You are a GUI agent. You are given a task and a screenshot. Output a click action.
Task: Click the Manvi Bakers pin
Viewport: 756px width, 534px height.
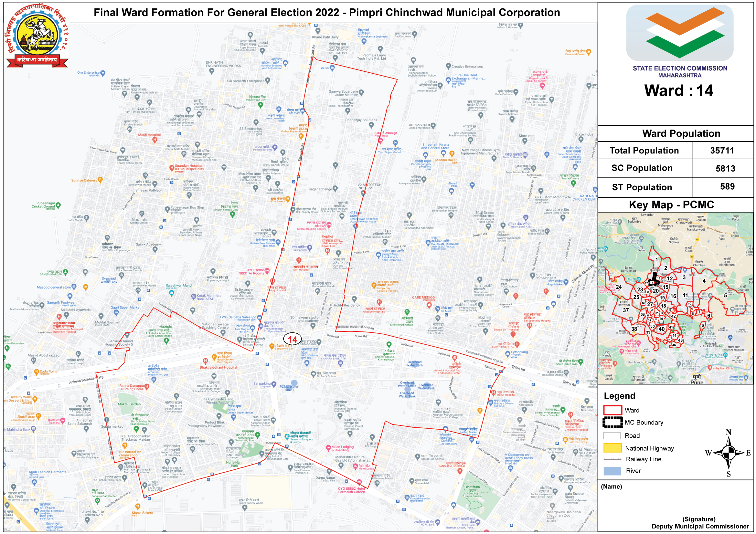click(138, 506)
